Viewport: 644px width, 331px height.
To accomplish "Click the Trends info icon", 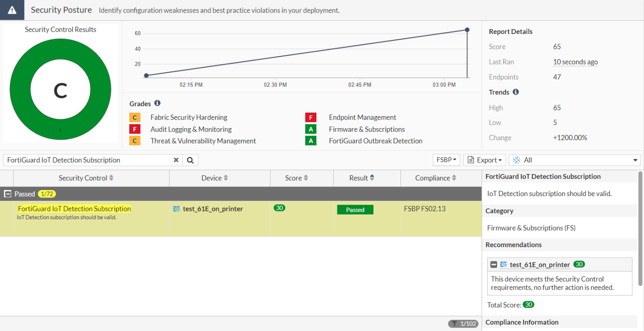I will coord(516,92).
